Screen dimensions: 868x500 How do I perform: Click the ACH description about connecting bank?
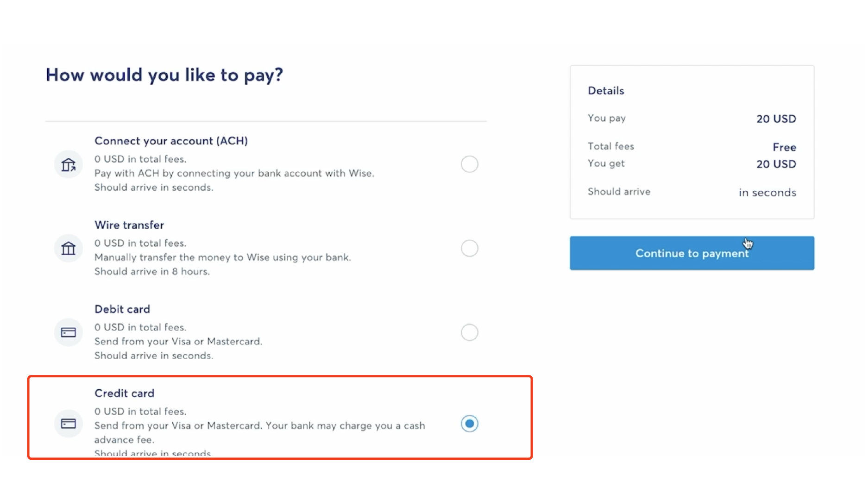coord(234,173)
